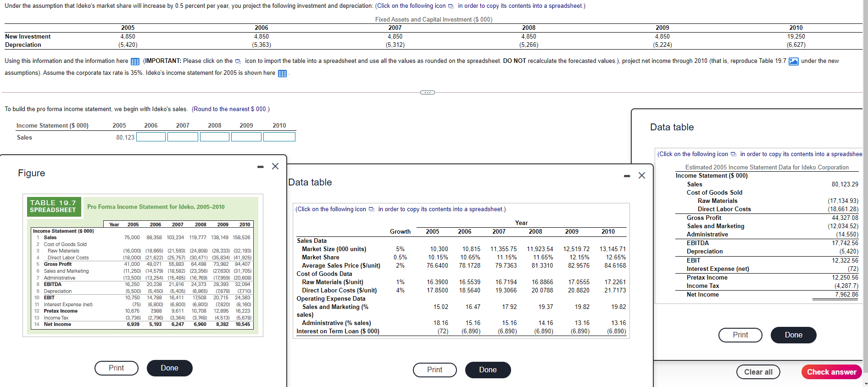Minimize the middle Data table dialog
This screenshot has width=868, height=387.
tap(627, 176)
